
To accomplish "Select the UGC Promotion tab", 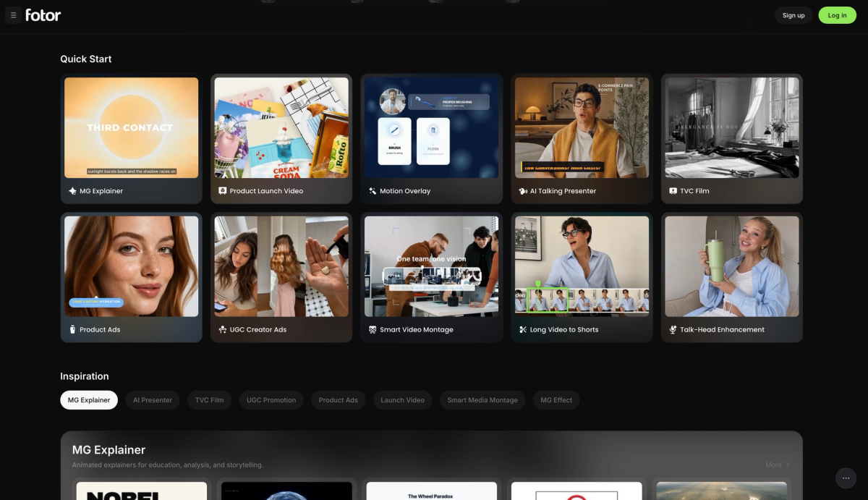I will coord(271,400).
